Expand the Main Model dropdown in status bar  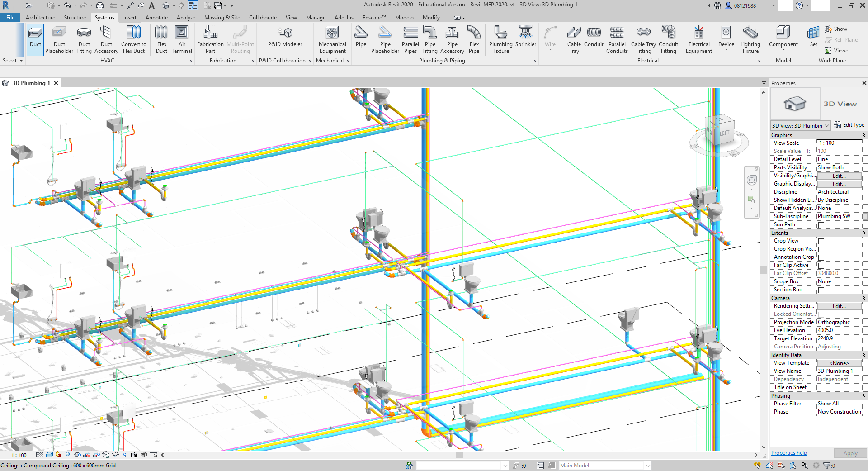tap(648, 466)
